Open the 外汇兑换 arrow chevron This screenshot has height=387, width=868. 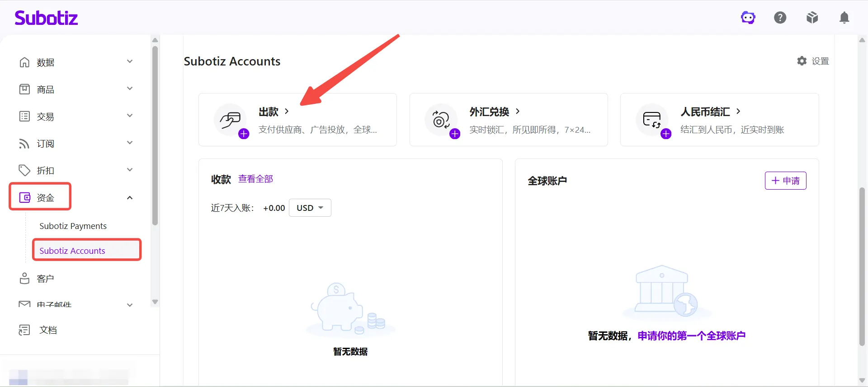[x=518, y=111]
